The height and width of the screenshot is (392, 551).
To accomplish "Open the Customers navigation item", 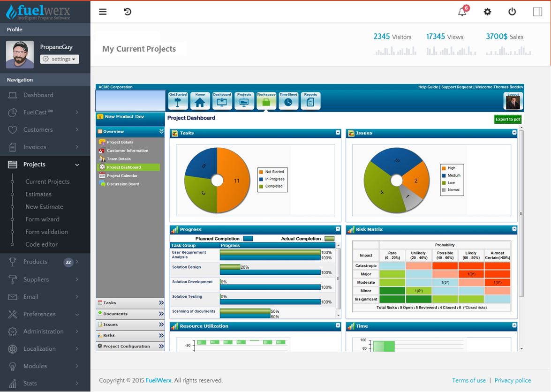I will 38,129.
